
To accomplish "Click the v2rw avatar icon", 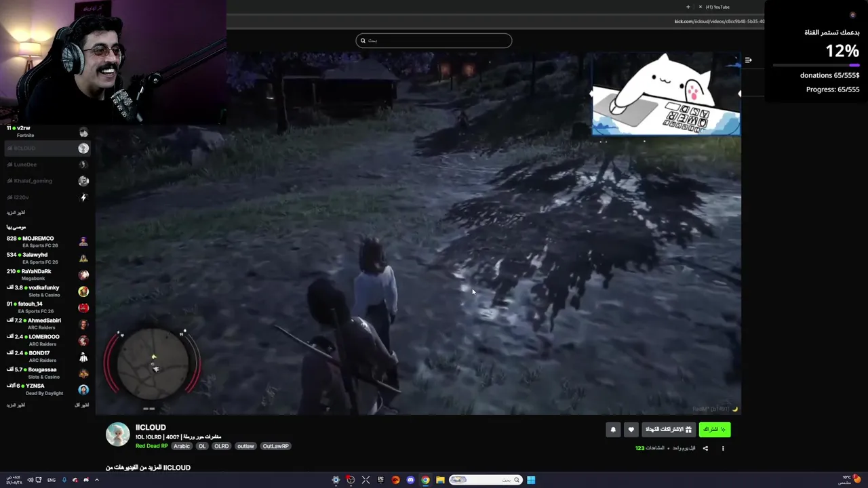I will tap(83, 132).
